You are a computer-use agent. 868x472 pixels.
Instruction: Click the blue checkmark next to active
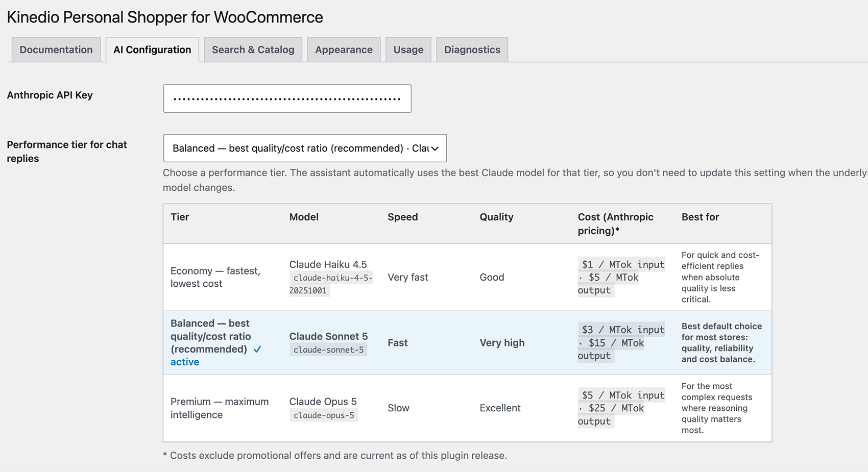[257, 349]
